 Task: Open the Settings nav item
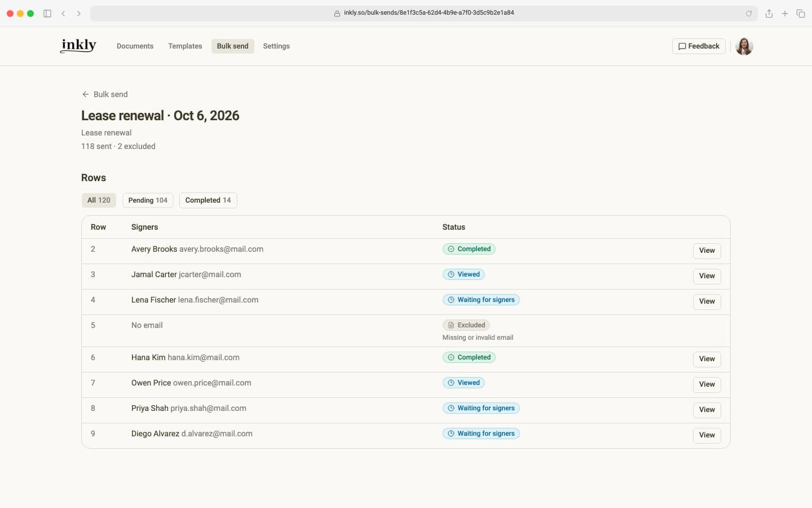point(276,46)
